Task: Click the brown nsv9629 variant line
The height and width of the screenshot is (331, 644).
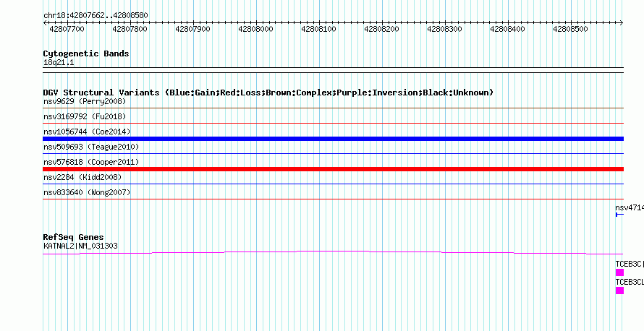Action: click(333, 108)
